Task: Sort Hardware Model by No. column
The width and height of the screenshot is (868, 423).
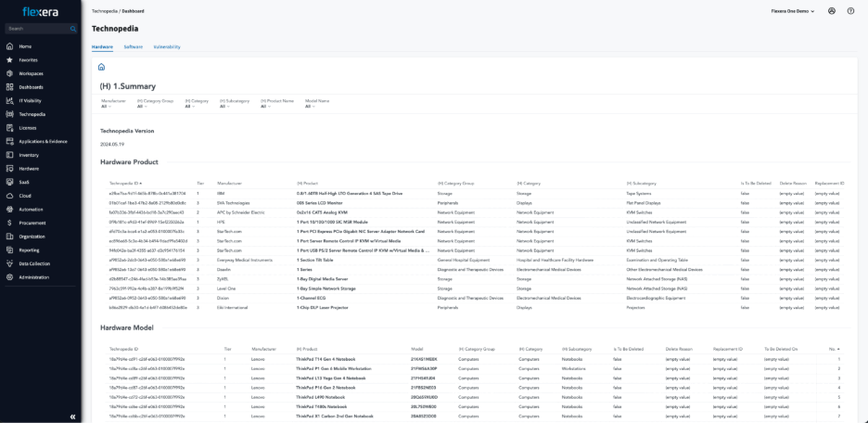Action: click(835, 349)
